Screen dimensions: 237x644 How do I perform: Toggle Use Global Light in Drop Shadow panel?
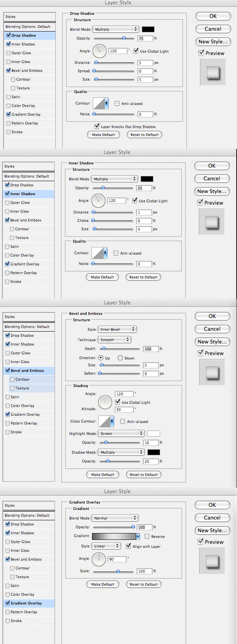pyautogui.click(x=136, y=51)
